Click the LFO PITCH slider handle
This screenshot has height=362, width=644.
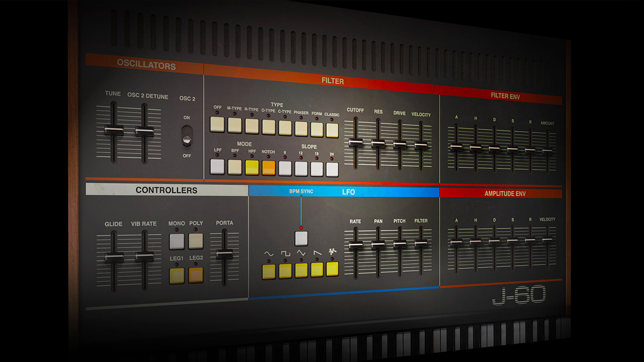400,244
